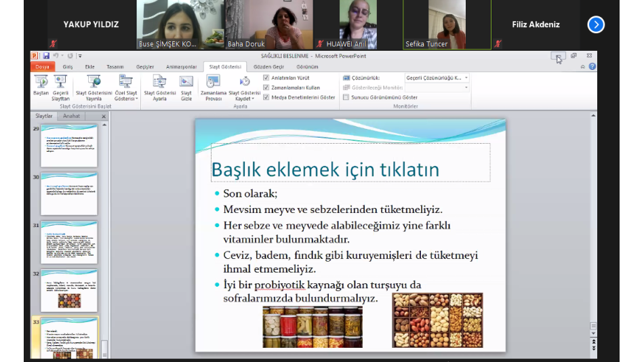Viewport: 644px width, 362px height.
Task: Expand the Çözünürlük resolution dropdown
Action: [466, 78]
